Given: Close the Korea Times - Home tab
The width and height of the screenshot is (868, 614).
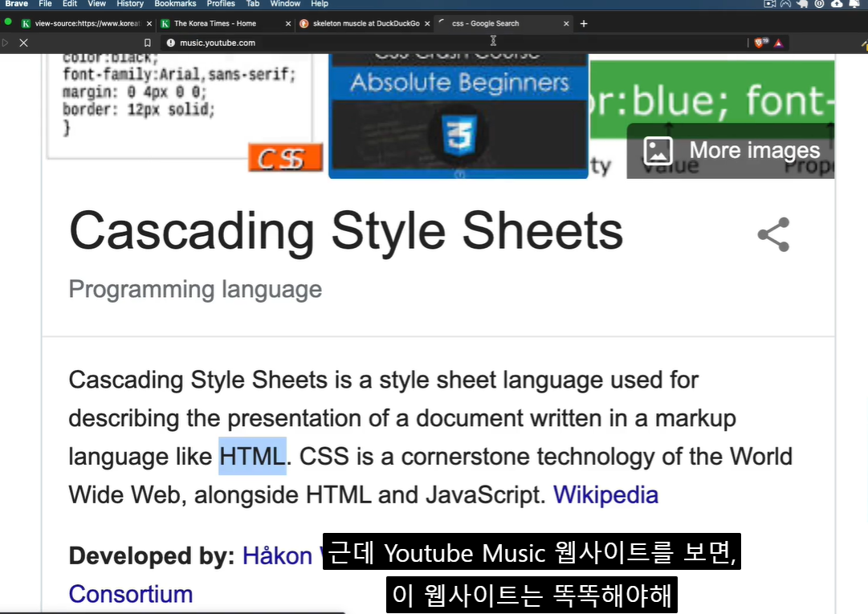Looking at the screenshot, I should click(287, 23).
